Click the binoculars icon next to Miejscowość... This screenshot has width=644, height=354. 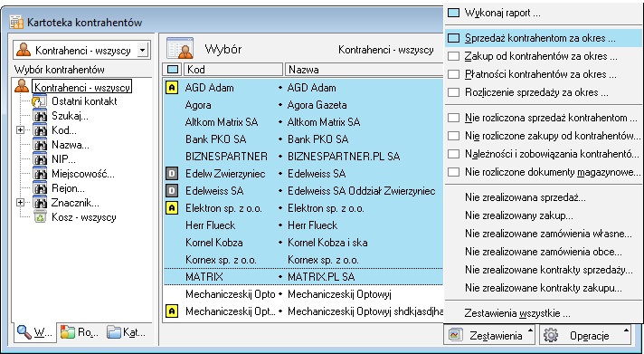40,174
